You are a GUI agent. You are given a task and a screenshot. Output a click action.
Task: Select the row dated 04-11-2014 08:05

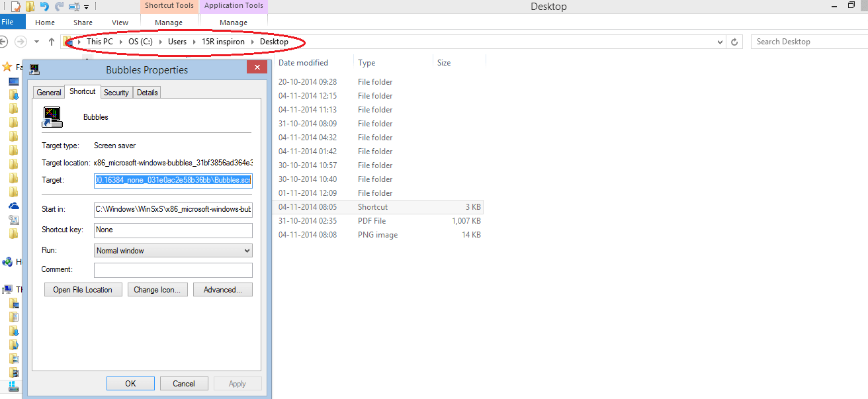[x=379, y=207]
